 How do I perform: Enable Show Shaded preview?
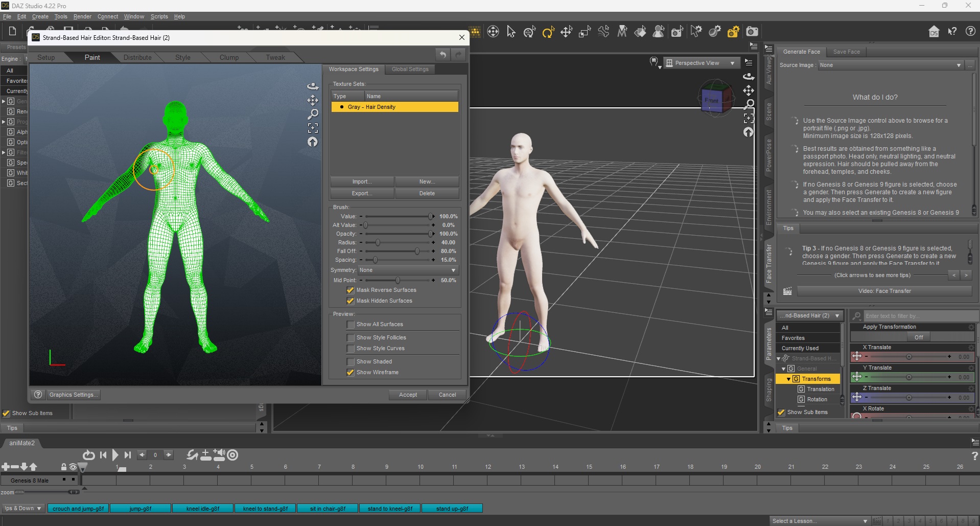[350, 362]
